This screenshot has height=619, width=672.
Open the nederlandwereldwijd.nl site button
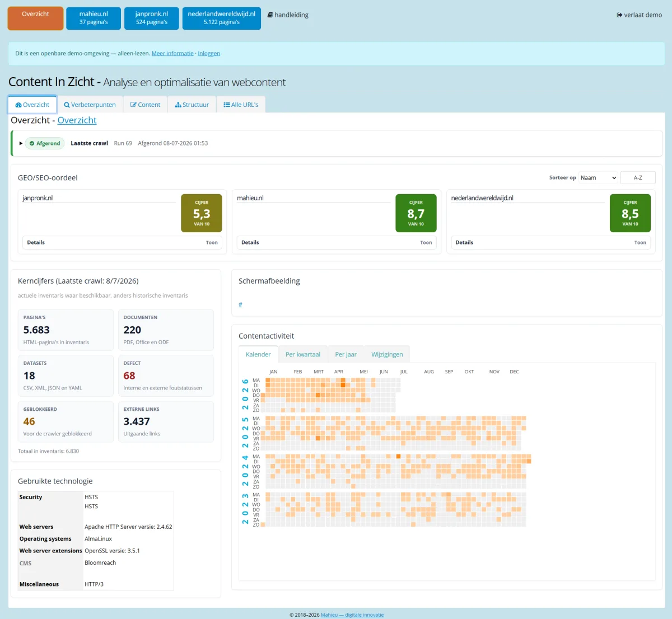click(222, 18)
